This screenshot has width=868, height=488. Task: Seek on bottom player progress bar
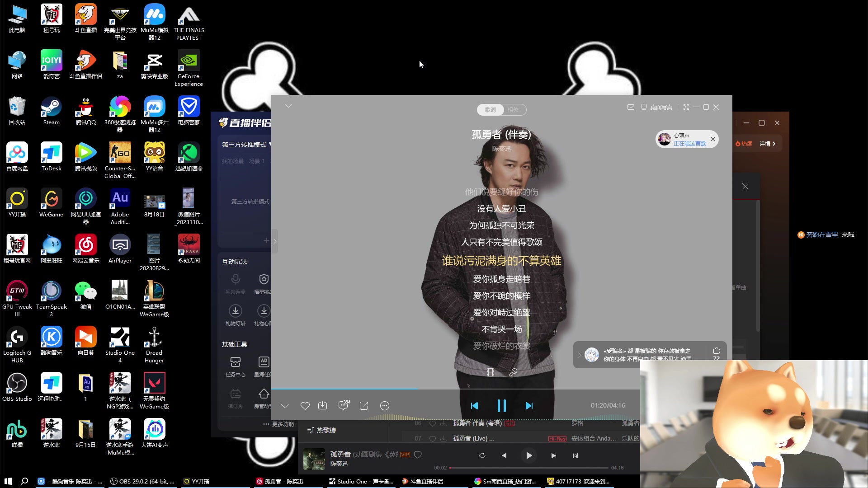pos(529,468)
